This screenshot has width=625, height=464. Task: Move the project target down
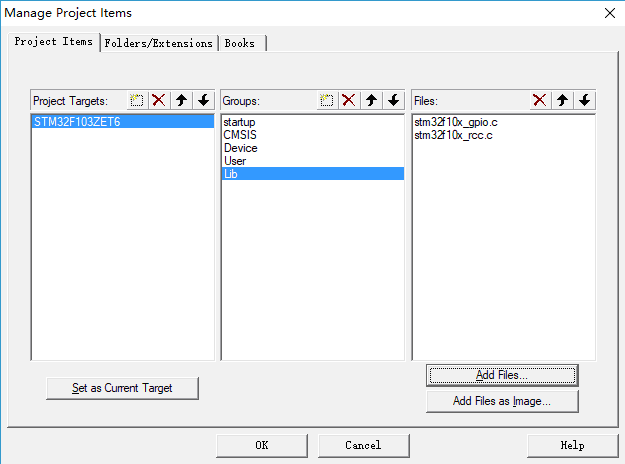[204, 100]
